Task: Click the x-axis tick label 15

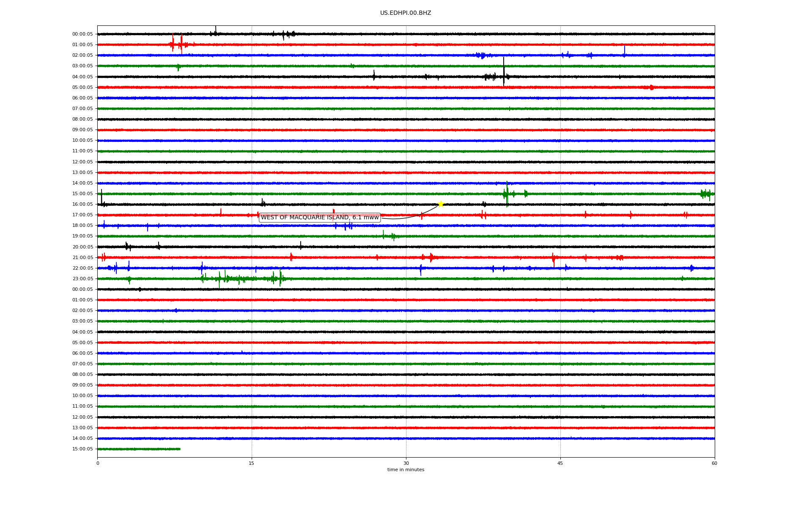Action: click(x=252, y=463)
